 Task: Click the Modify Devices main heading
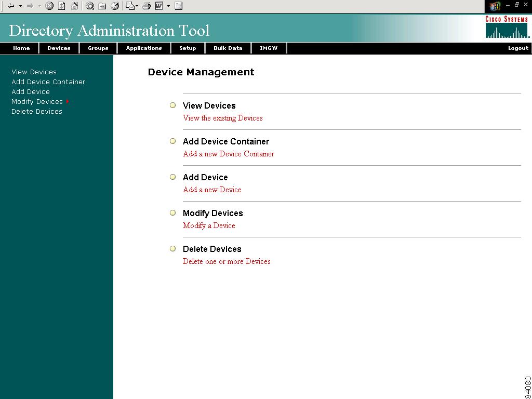coord(212,214)
